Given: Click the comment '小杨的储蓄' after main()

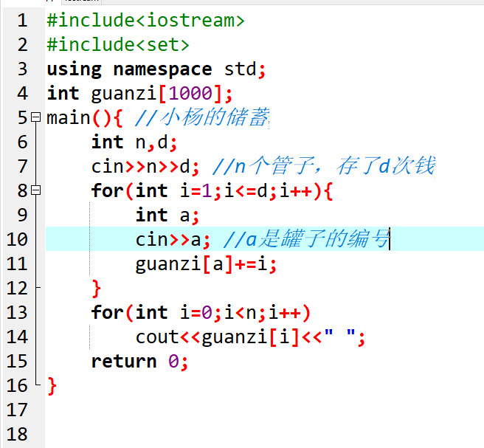Looking at the screenshot, I should coord(201,118).
